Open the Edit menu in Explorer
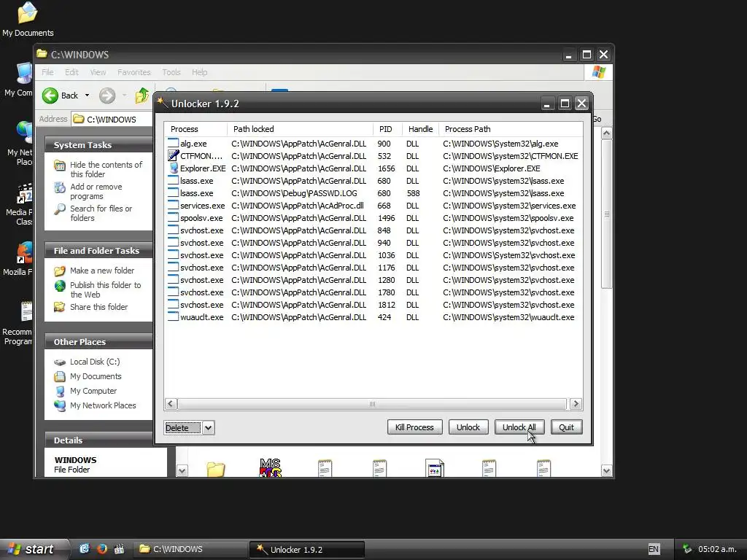Image resolution: width=747 pixels, height=560 pixels. pyautogui.click(x=71, y=72)
